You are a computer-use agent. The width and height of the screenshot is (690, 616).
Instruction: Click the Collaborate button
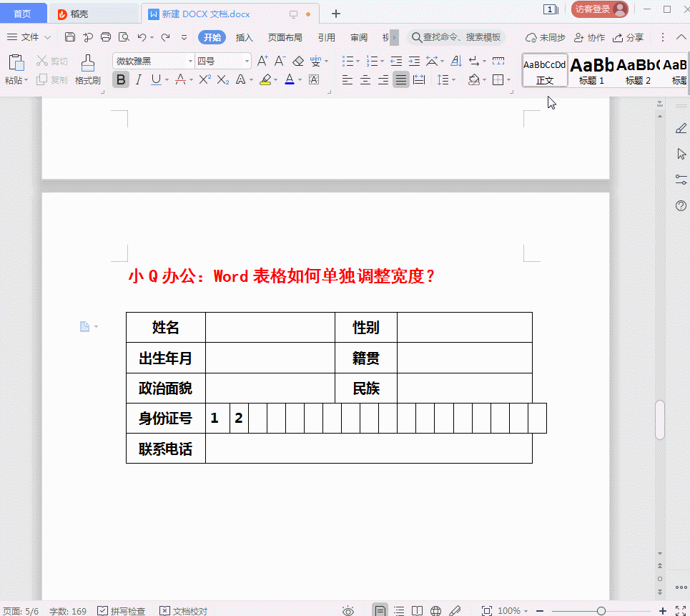click(590, 37)
